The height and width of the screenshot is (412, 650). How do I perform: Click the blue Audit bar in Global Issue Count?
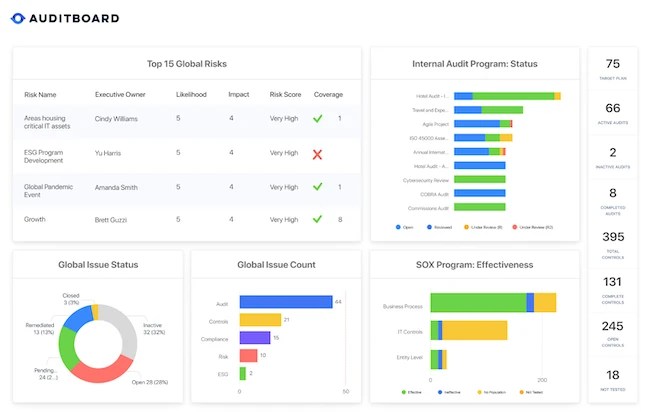pyautogui.click(x=286, y=302)
